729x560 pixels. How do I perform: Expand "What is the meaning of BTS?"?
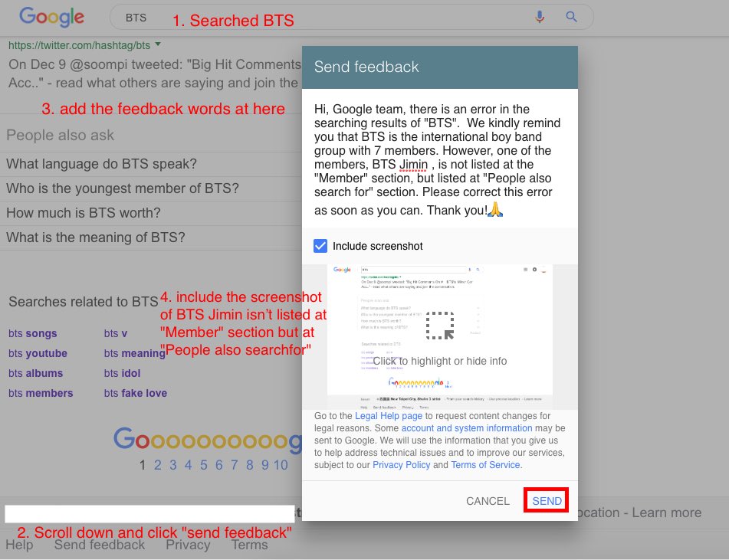[151, 237]
